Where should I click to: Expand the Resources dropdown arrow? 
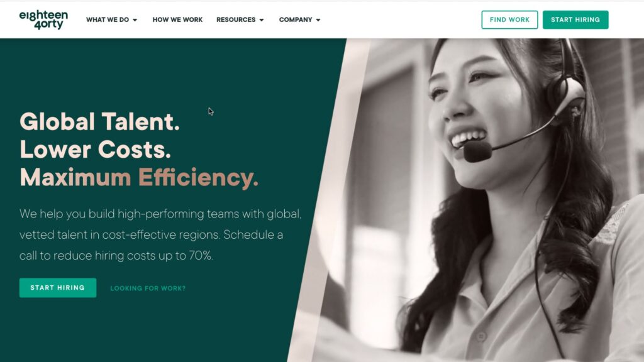[x=262, y=19]
